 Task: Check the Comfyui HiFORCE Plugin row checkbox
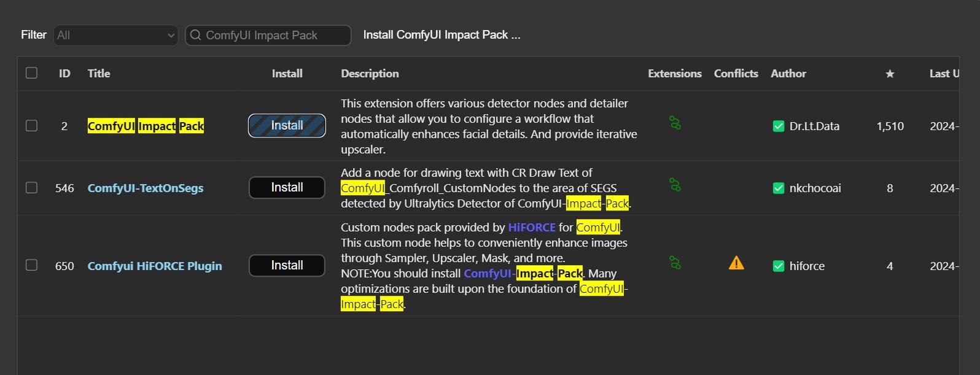click(31, 265)
